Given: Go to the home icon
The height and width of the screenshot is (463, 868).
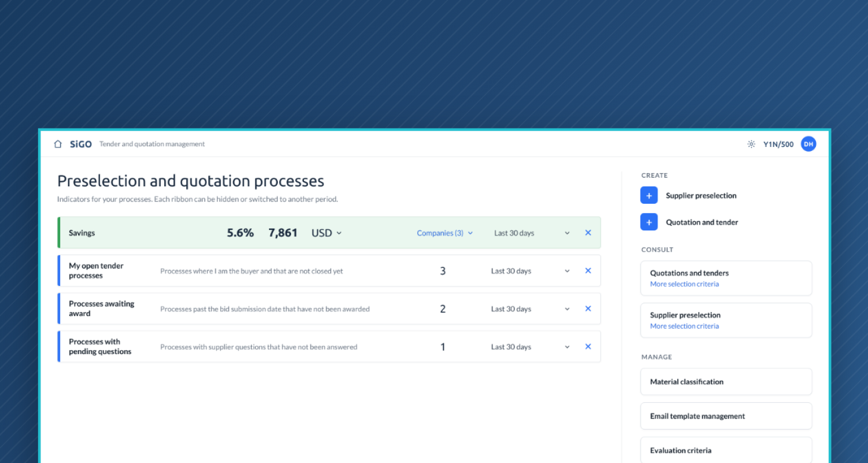Looking at the screenshot, I should click(x=58, y=144).
